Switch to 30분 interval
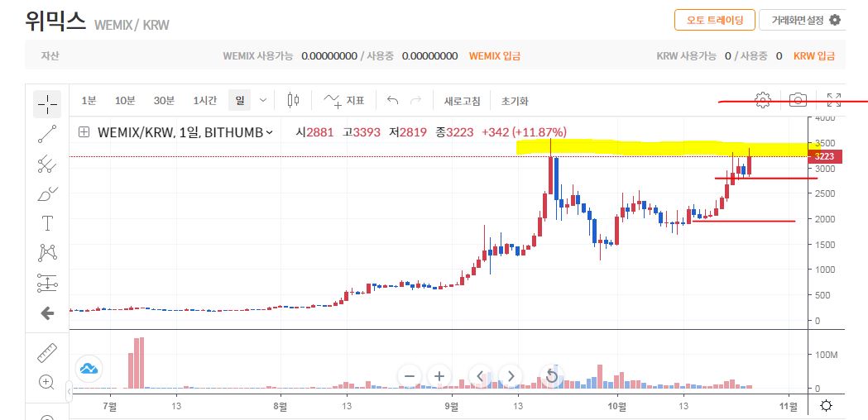This screenshot has width=868, height=420. coord(164,101)
